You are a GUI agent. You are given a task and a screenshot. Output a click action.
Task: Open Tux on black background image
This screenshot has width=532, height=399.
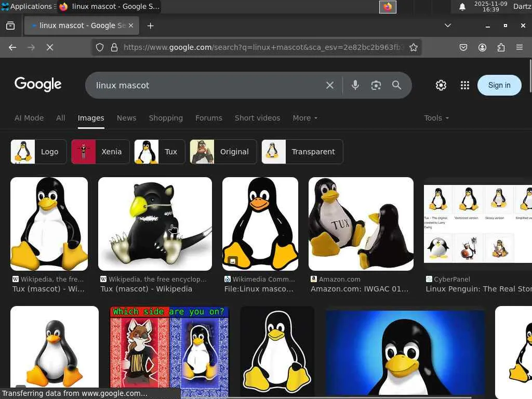pos(277,352)
